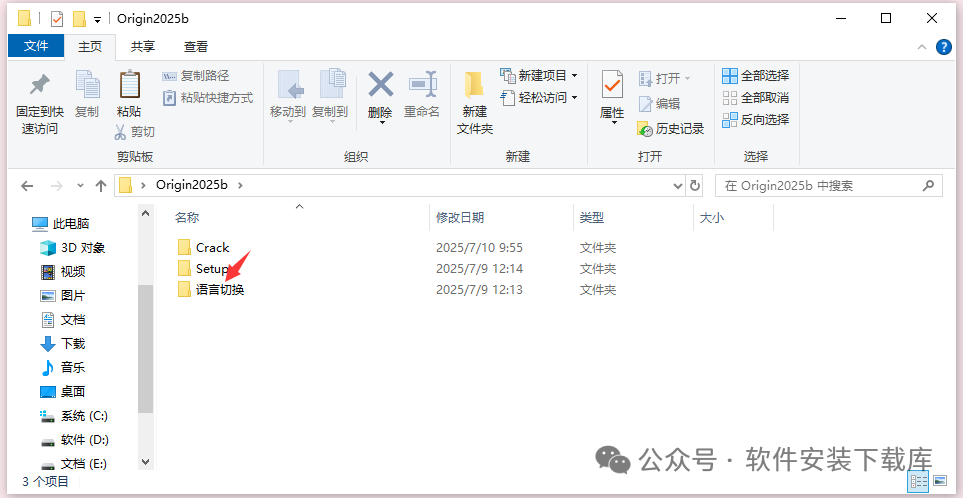
Task: Switch to the Home (主页) tab
Action: 90,46
